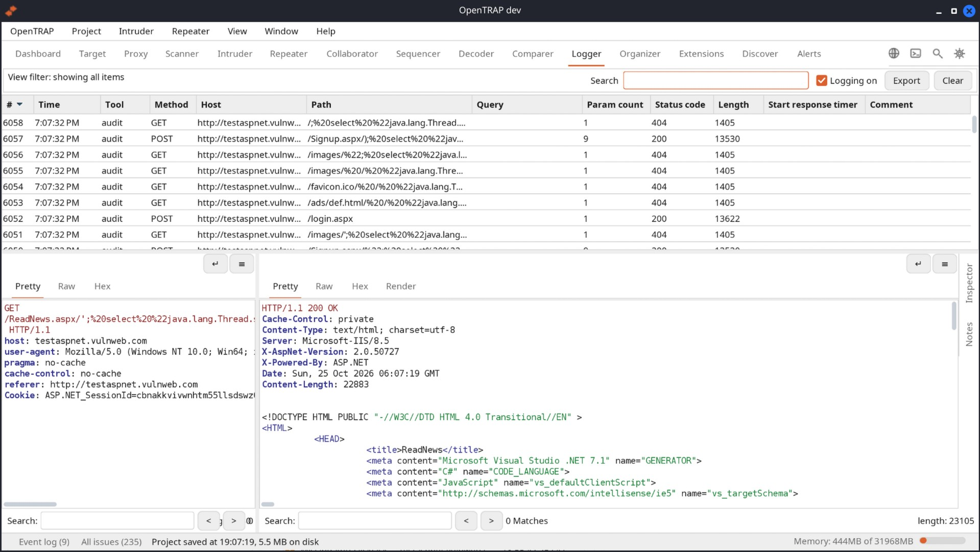Click the log table vertical scrollbar
This screenshot has height=552, width=980.
pos(974,125)
